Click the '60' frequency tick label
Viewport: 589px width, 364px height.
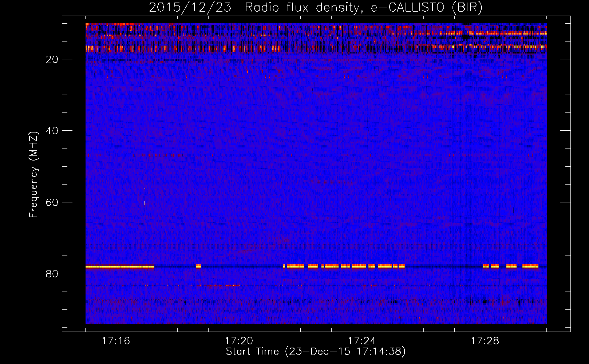click(52, 203)
